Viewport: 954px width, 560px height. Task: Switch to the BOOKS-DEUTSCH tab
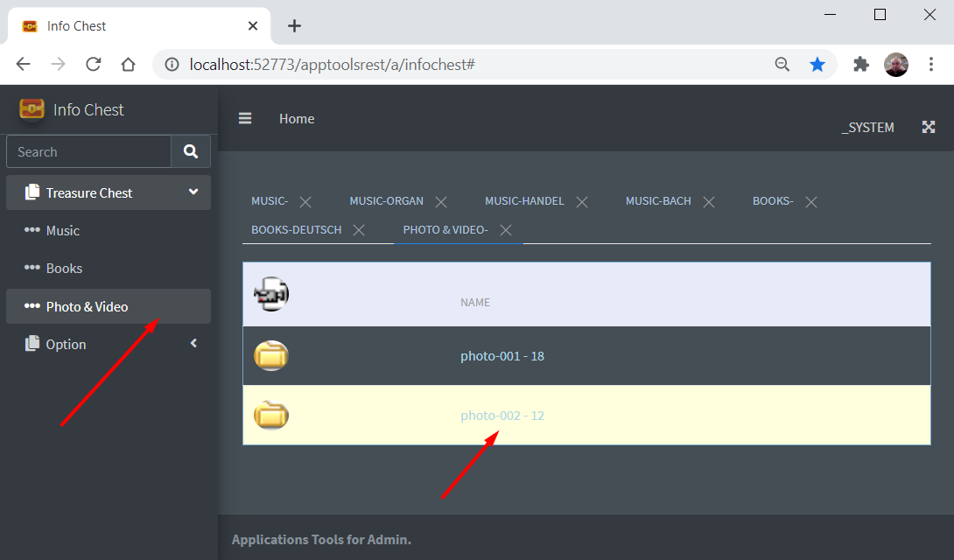pyautogui.click(x=297, y=230)
